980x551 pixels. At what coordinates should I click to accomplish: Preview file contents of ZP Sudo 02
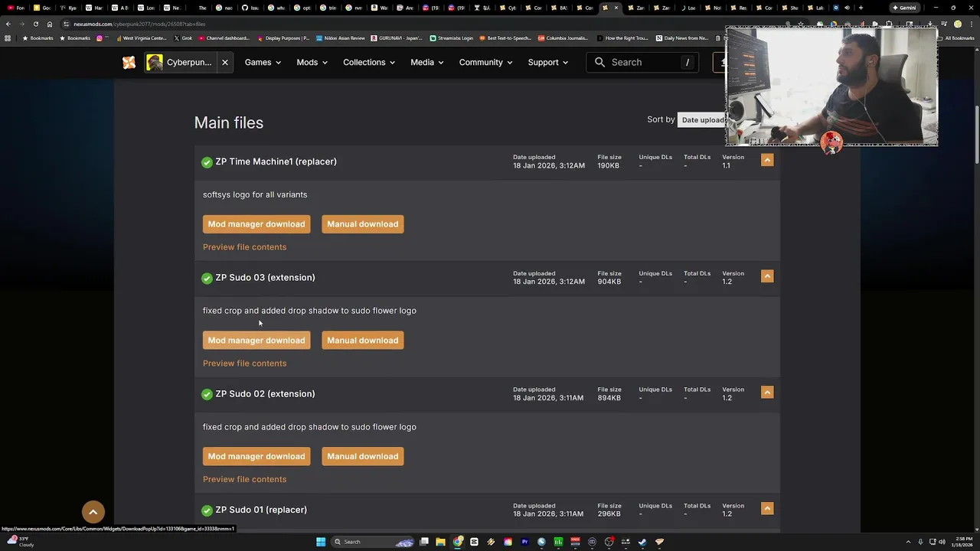[x=245, y=479]
